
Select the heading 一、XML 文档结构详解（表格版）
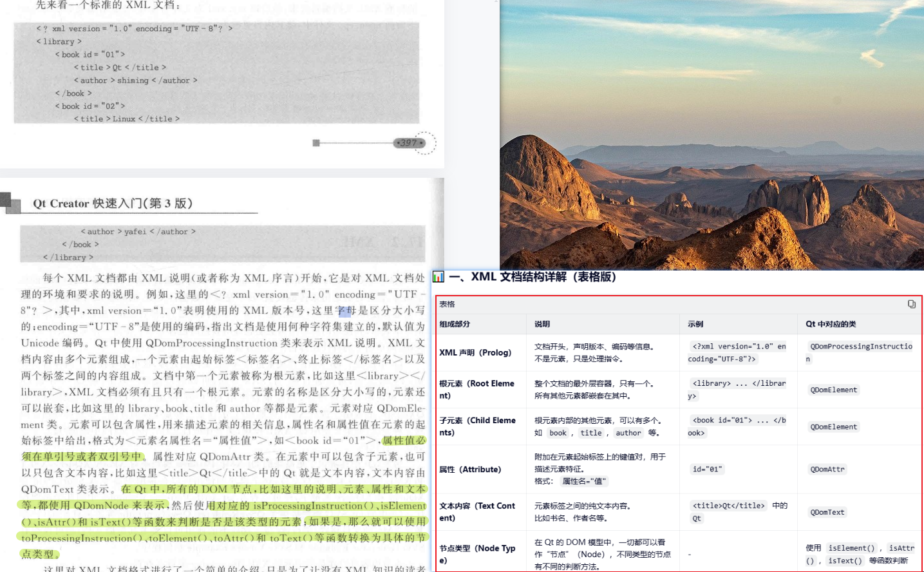533,277
